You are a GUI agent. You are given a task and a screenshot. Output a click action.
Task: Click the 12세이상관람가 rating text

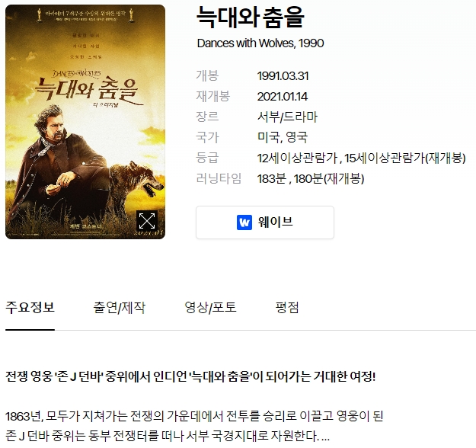click(x=298, y=158)
